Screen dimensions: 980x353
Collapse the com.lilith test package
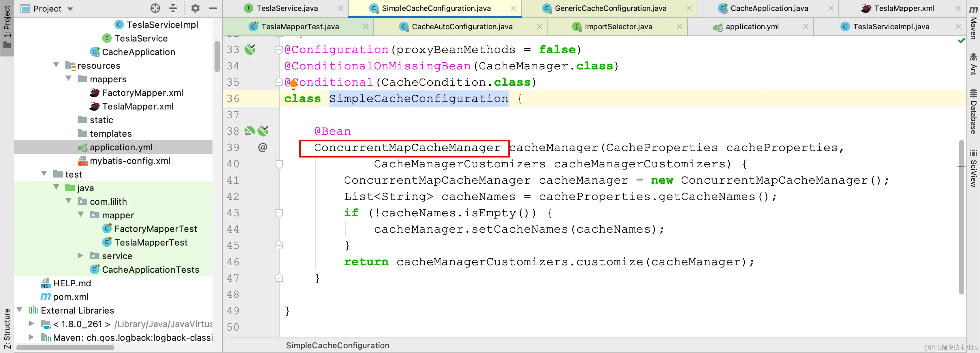click(x=68, y=201)
